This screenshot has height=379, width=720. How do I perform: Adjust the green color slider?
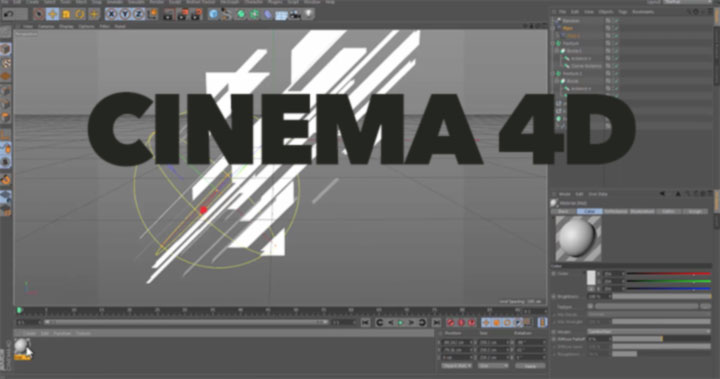[669, 281]
